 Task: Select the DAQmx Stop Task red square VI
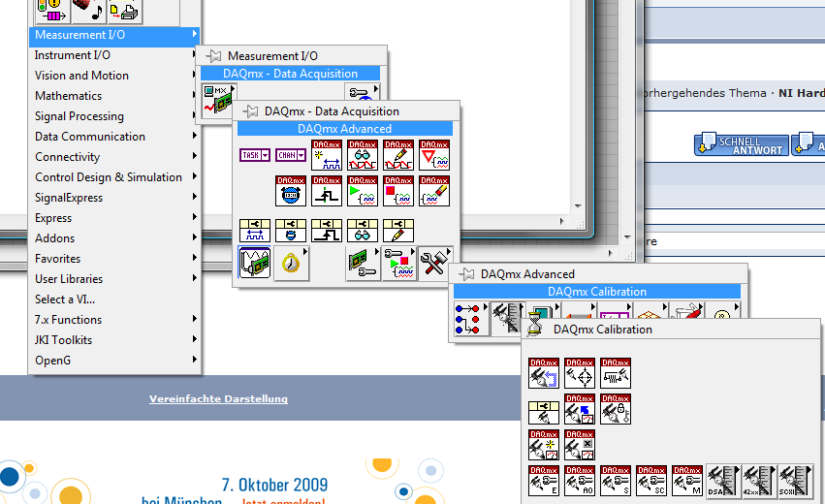[x=397, y=190]
